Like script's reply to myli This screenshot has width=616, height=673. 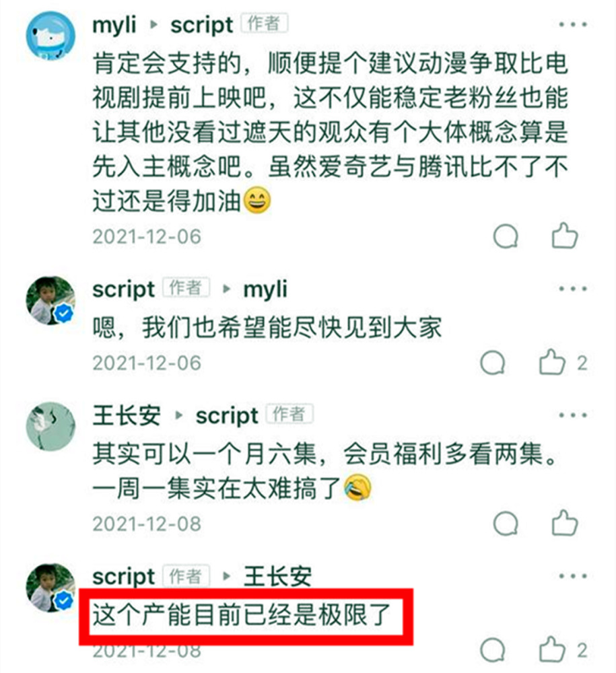[x=553, y=362]
